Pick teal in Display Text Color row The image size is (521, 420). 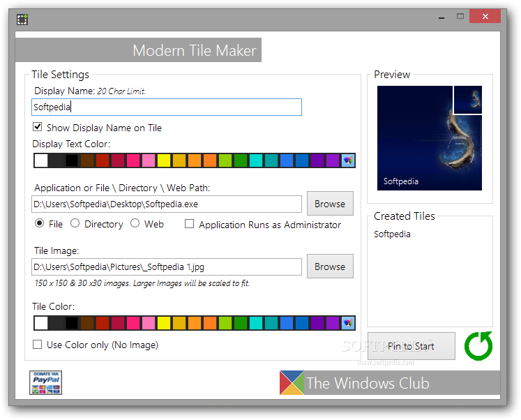coord(271,161)
